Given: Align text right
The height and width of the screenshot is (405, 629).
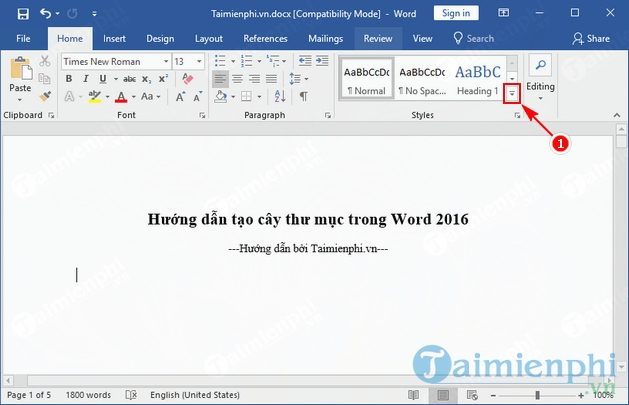Looking at the screenshot, I should click(254, 79).
